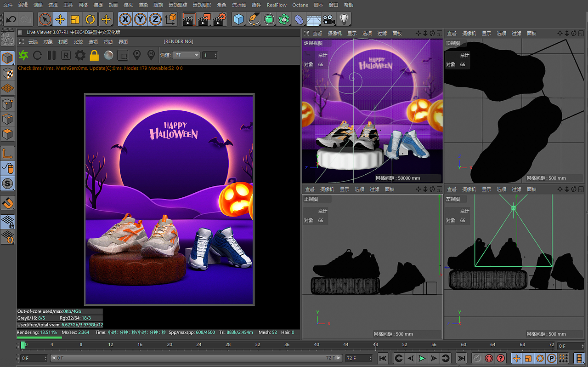Toggle render region in Live Viewer
Viewport: 588px width, 367px height.
tap(123, 56)
